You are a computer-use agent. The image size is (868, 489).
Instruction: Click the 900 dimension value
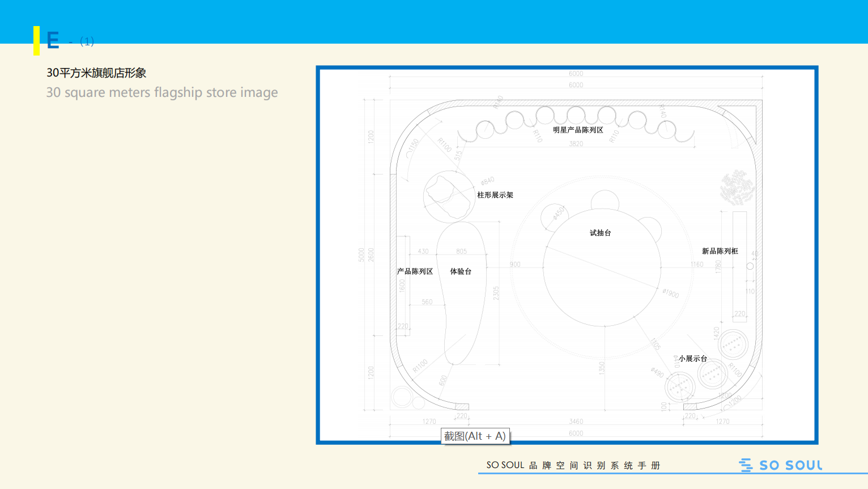point(515,265)
